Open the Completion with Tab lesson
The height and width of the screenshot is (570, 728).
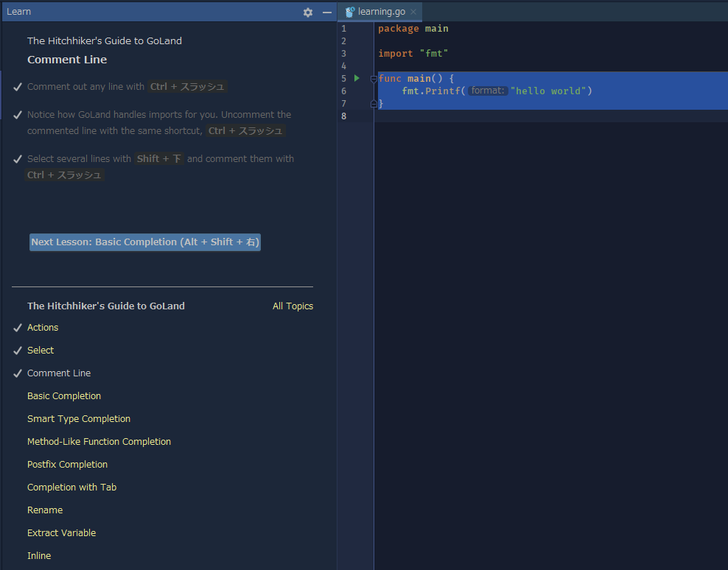72,487
